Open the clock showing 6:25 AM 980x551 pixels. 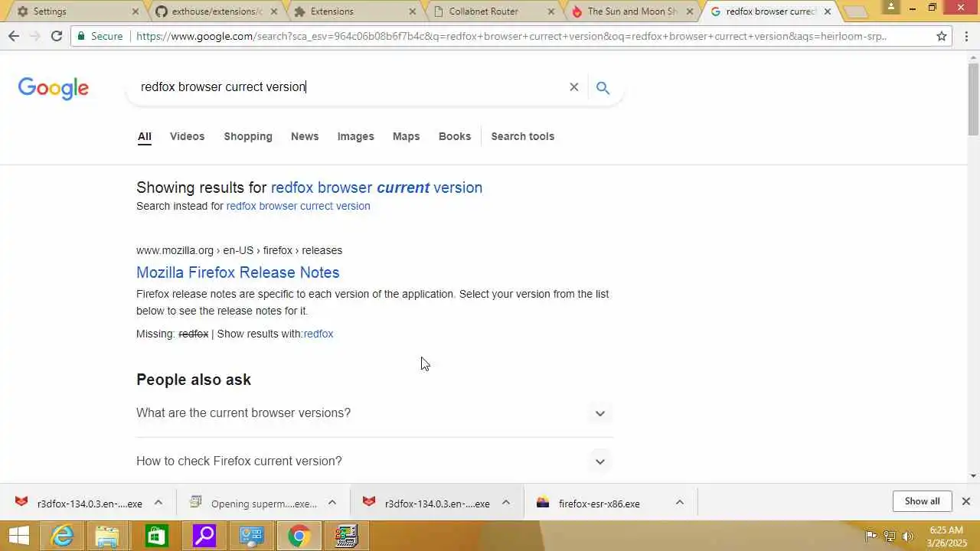pos(946,536)
